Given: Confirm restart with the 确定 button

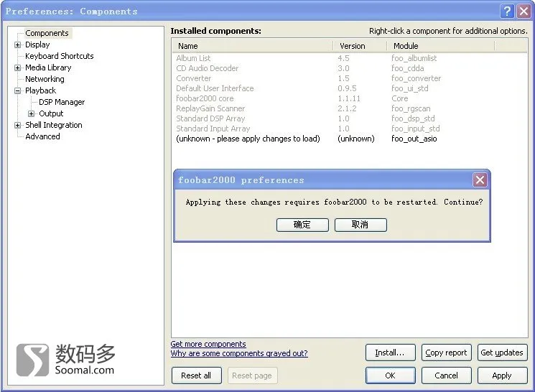Looking at the screenshot, I should pyautogui.click(x=302, y=225).
